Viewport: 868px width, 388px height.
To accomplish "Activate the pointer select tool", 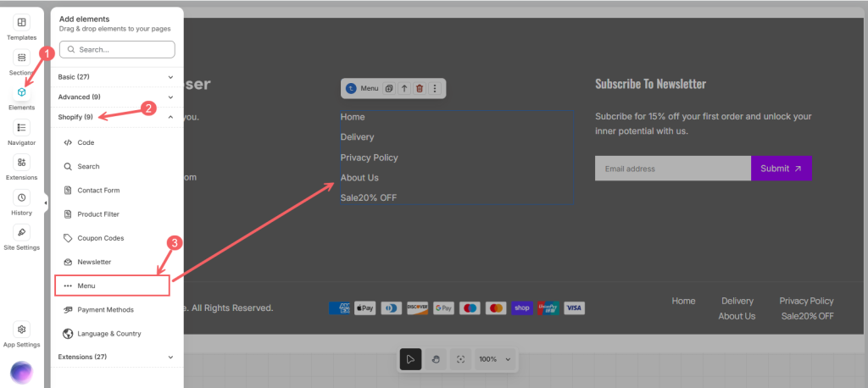I will (x=410, y=359).
